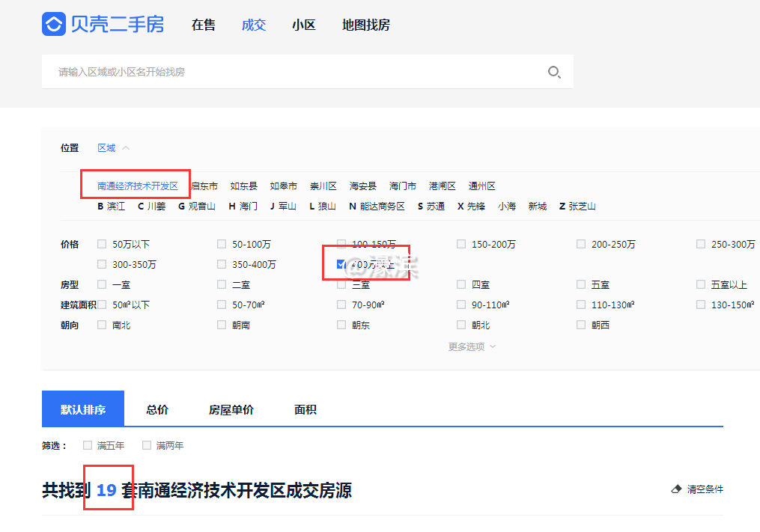Click the clear-conditions eraser icon beside 清空条件
Screen dimensions: 760x532
[x=676, y=489]
